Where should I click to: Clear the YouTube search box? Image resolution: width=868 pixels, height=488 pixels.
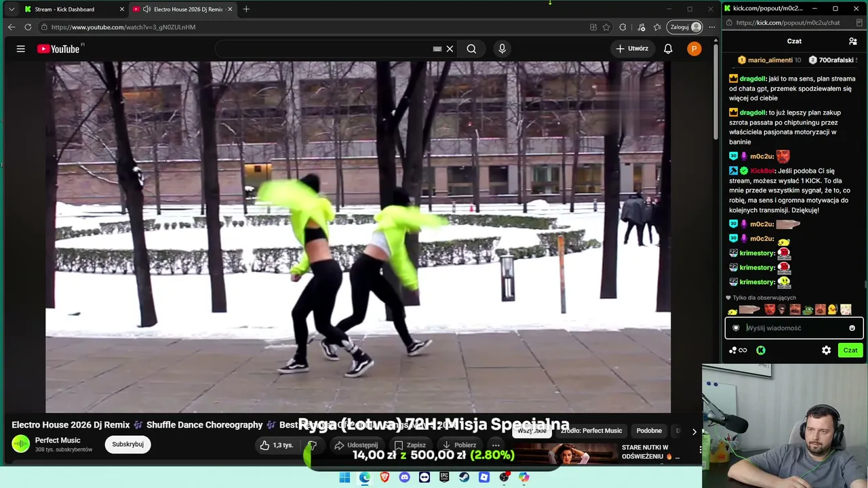(x=450, y=49)
